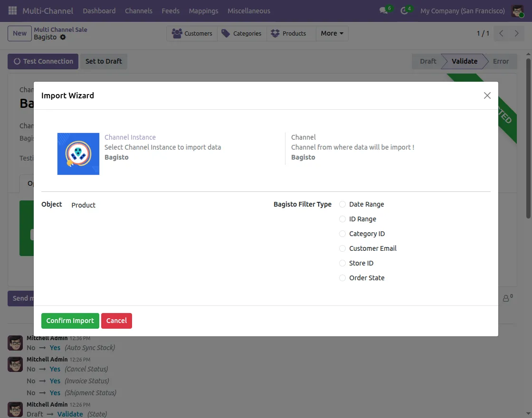Click the 'Validate' state value in chatter log
This screenshot has height=418, width=532.
pos(70,414)
